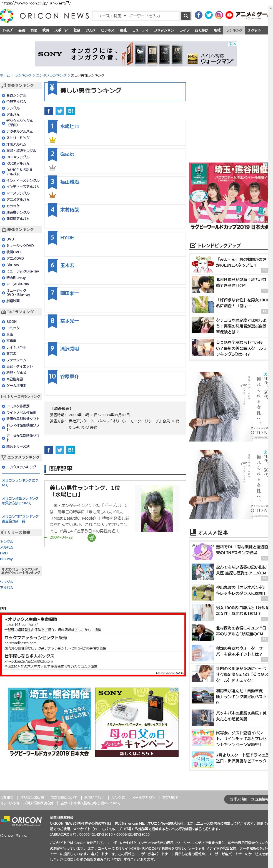Open rank 8 堂本光一 link

pos(69,321)
